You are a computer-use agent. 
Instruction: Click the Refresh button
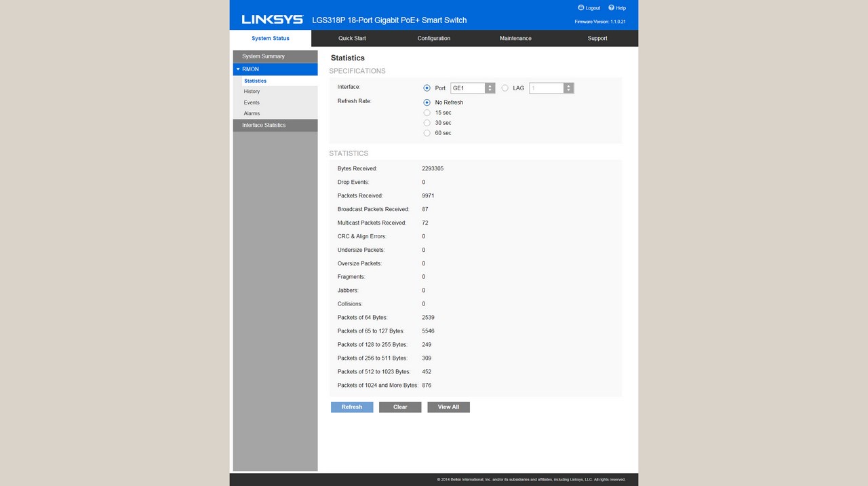[x=352, y=407]
